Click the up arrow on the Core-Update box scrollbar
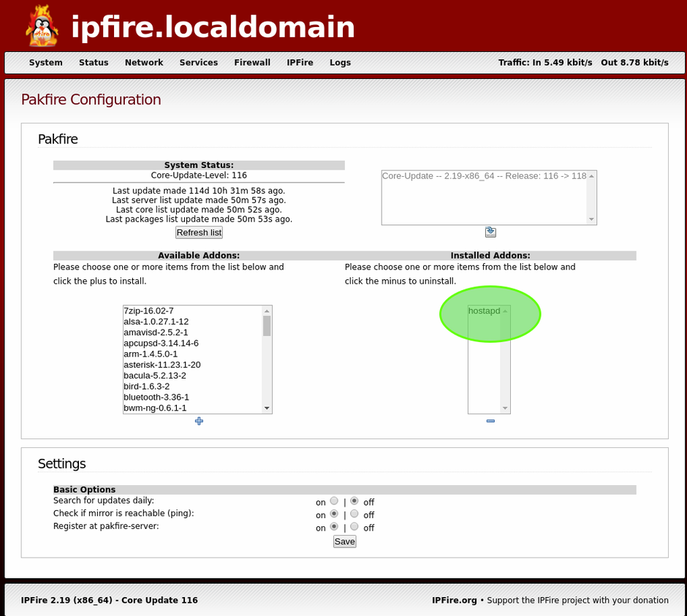Image resolution: width=687 pixels, height=616 pixels. [x=591, y=175]
